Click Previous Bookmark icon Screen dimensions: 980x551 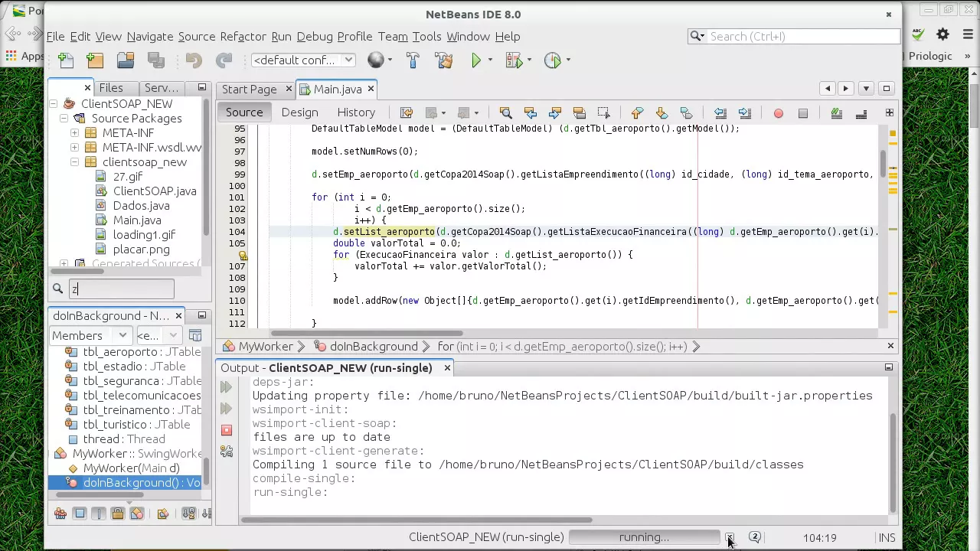pyautogui.click(x=637, y=112)
